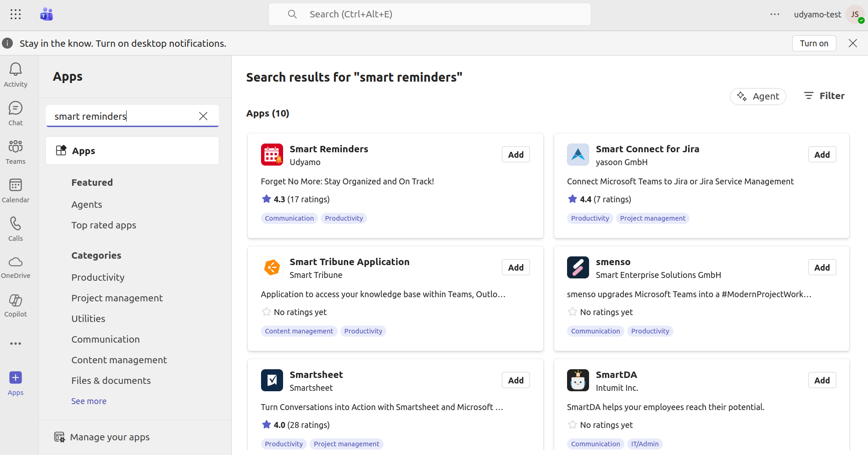Select Top rated apps

click(x=104, y=225)
